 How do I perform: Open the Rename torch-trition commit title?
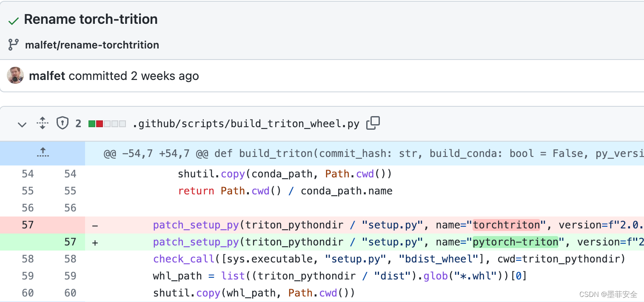(x=91, y=19)
